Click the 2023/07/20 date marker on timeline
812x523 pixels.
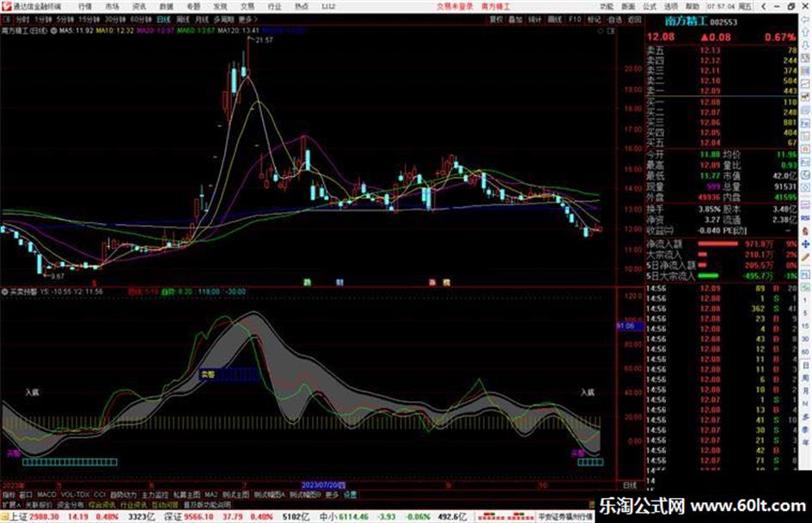coord(324,485)
